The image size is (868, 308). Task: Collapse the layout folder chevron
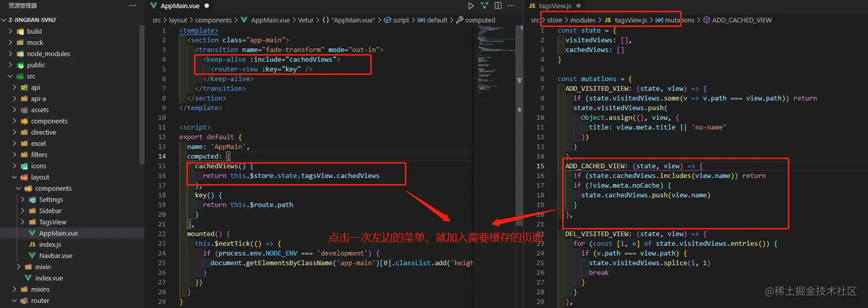coord(15,177)
